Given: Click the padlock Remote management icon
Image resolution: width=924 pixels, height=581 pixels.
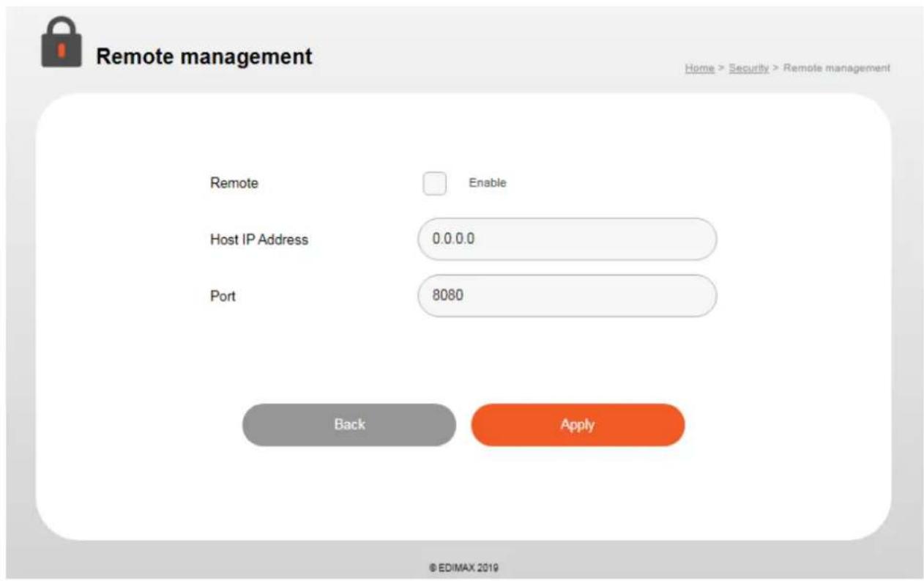Looking at the screenshot, I should tap(61, 41).
